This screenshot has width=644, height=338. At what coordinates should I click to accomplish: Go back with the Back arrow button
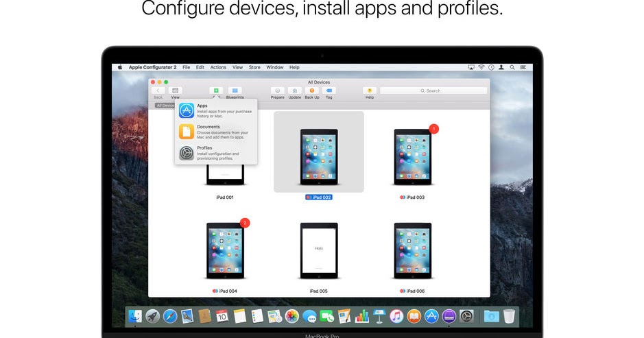click(x=158, y=90)
